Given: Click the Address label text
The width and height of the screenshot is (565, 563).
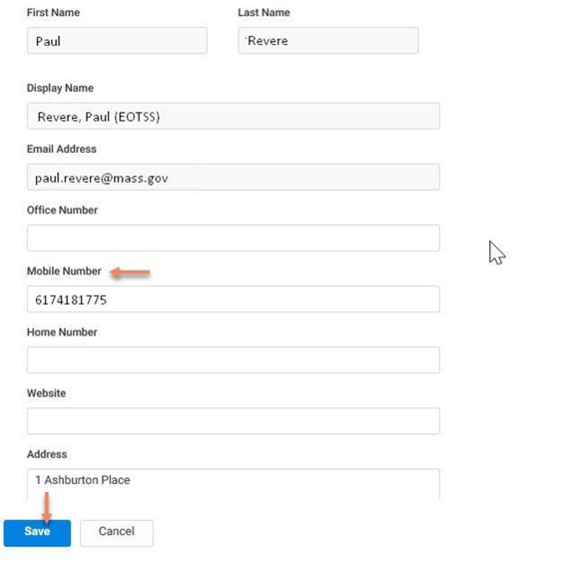Looking at the screenshot, I should point(47,454).
